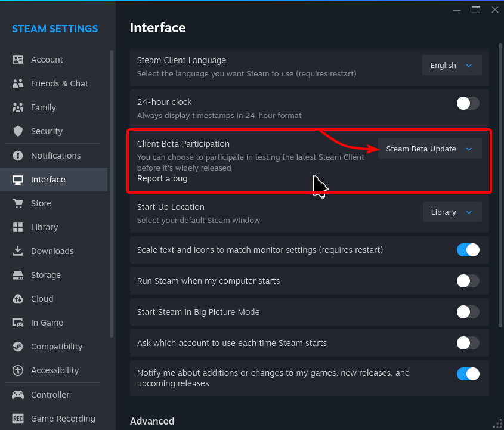Click the main content vertical scrollbar
Image resolution: width=504 pixels, height=430 pixels.
coord(500,185)
